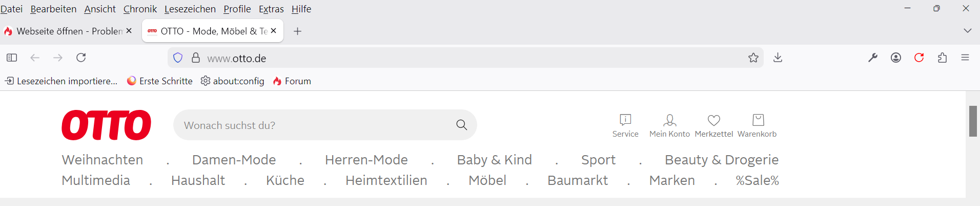Open the hamburger application menu

(965, 58)
